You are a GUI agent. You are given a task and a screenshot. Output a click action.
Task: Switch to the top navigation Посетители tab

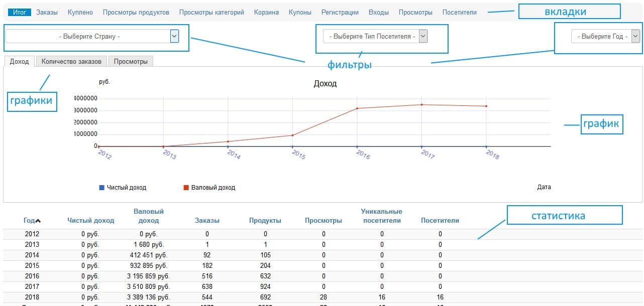460,12
